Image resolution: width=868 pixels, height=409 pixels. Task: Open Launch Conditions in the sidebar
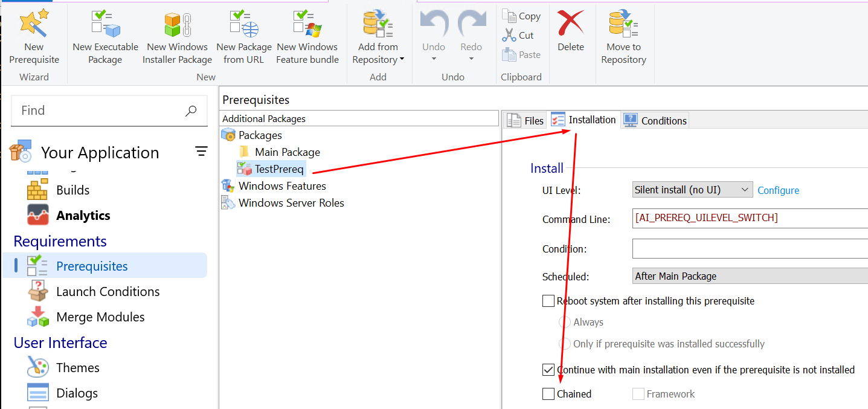click(x=108, y=292)
